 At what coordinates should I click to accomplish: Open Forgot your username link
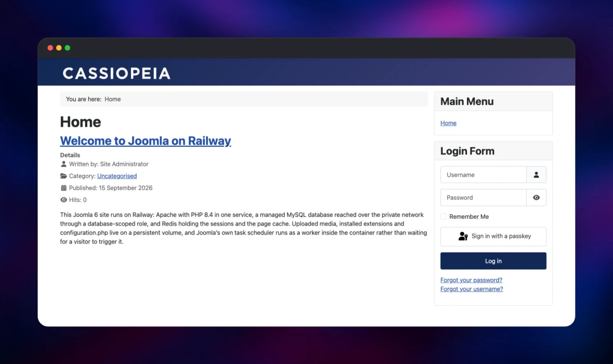tap(472, 289)
